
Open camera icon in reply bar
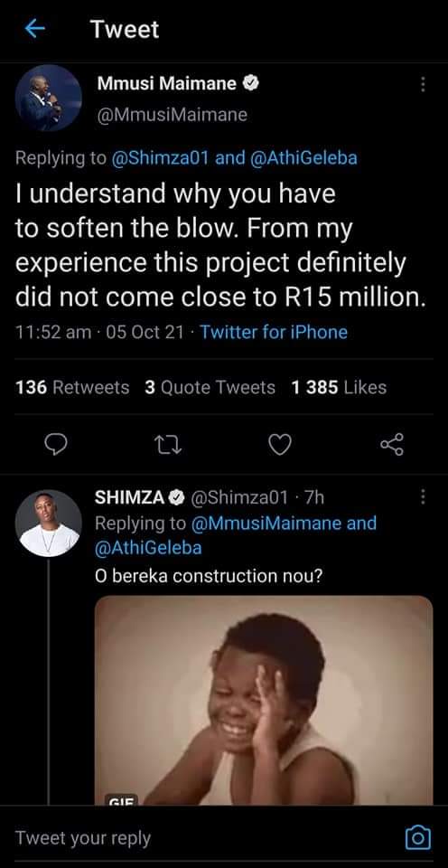(418, 837)
